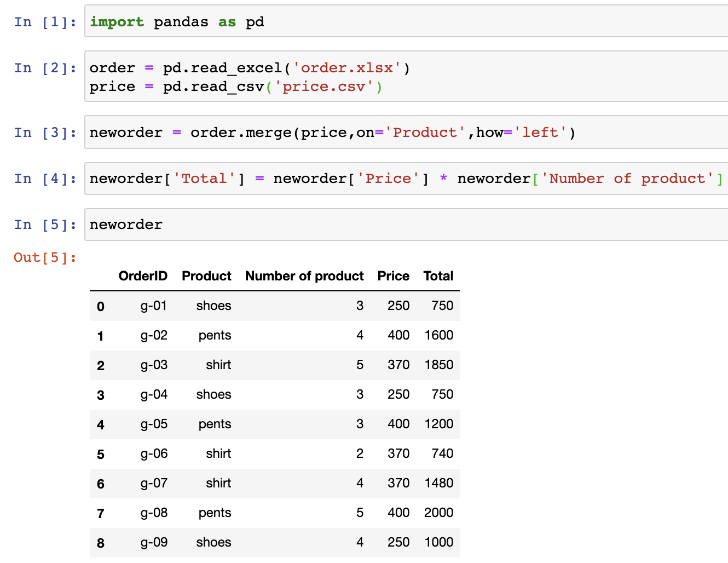Click the Total value 1000
Image resolution: width=728 pixels, height=563 pixels.
tap(439, 542)
